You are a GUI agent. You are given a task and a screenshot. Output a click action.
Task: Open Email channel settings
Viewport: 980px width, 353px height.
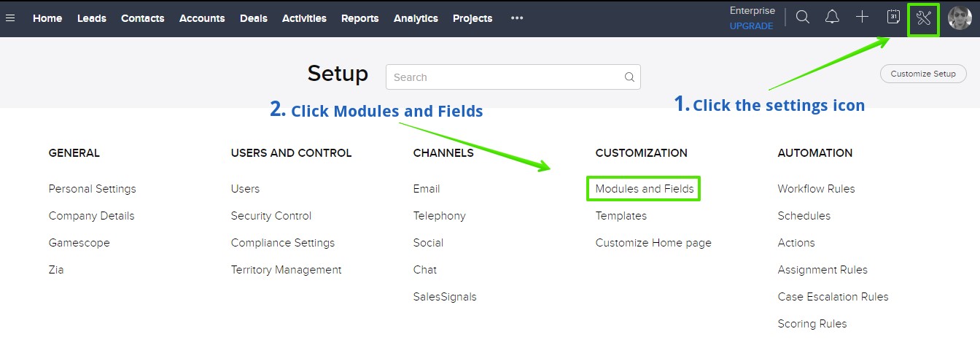point(427,189)
